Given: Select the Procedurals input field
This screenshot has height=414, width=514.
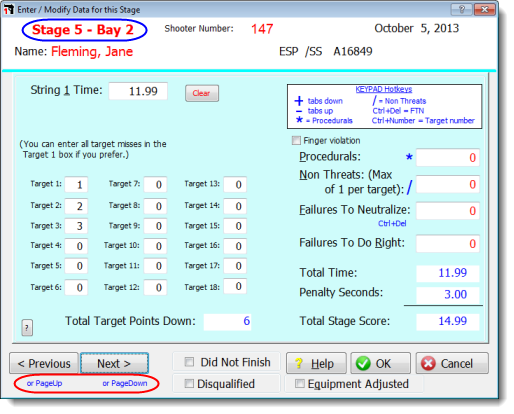Looking at the screenshot, I should tap(448, 157).
